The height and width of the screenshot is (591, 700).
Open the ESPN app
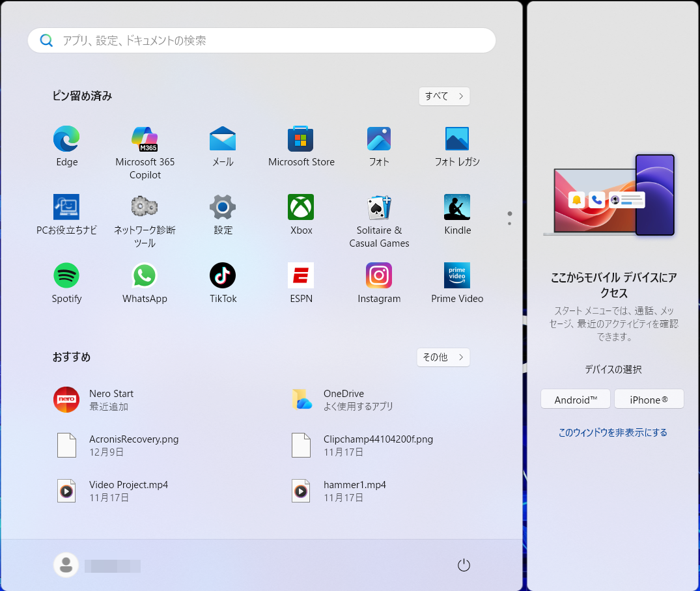click(301, 283)
